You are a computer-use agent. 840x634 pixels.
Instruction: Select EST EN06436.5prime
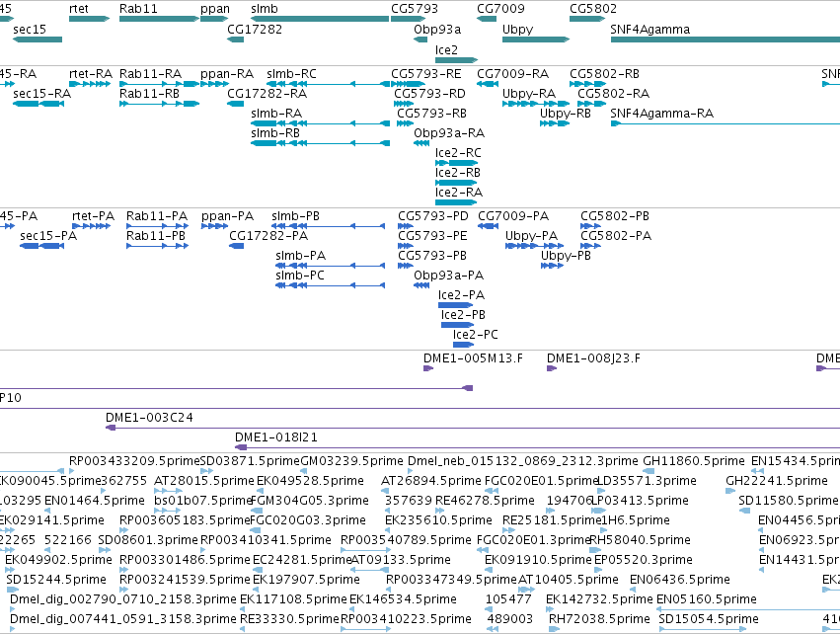point(680,580)
